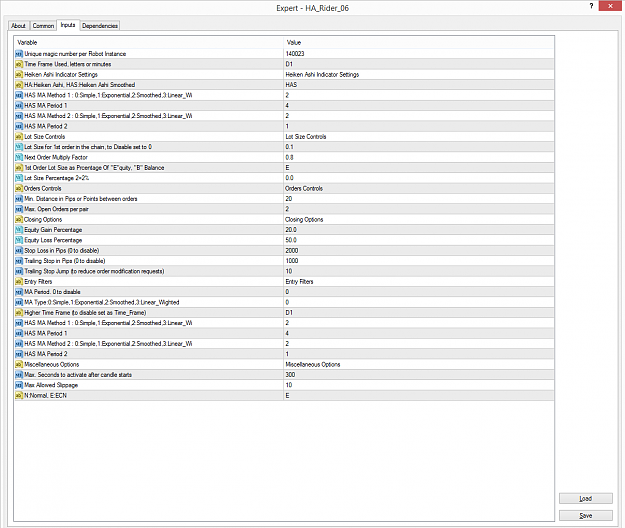
Task: Select the Equity Loss value 50.0
Action: tap(419, 240)
